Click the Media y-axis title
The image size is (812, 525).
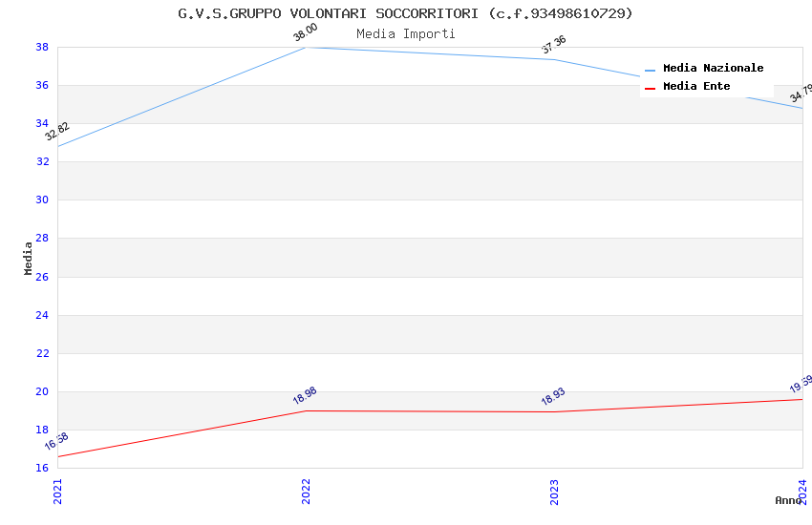tap(28, 258)
